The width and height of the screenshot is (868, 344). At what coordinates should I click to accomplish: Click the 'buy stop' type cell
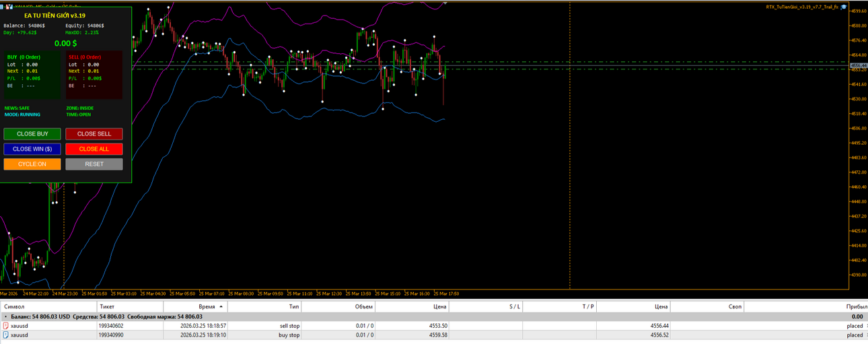point(290,335)
